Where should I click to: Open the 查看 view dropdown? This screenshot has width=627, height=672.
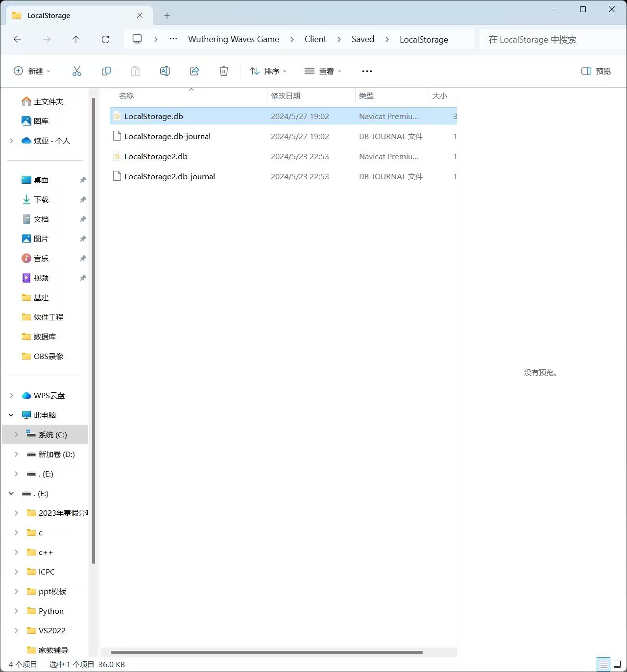pyautogui.click(x=323, y=71)
